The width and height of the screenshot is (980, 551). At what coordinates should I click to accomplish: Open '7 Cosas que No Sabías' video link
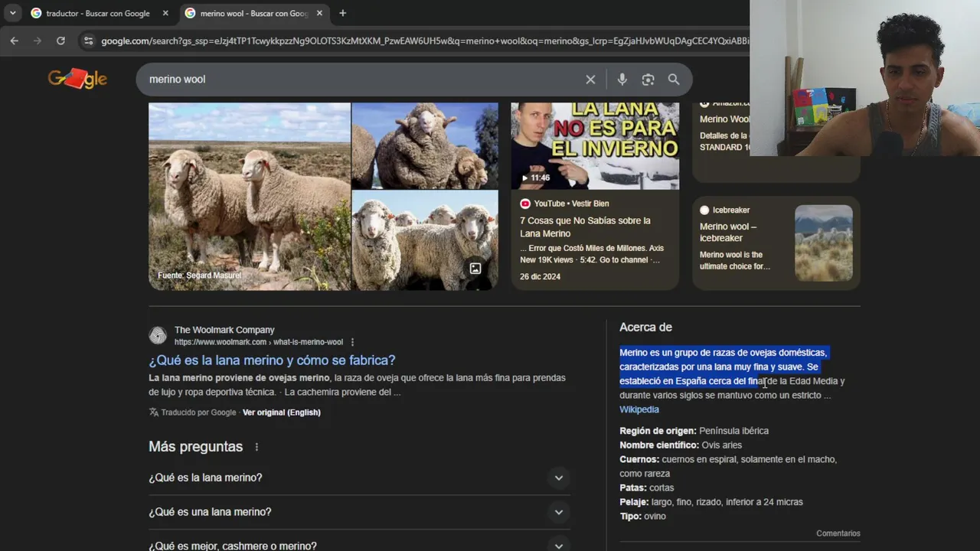tap(585, 227)
